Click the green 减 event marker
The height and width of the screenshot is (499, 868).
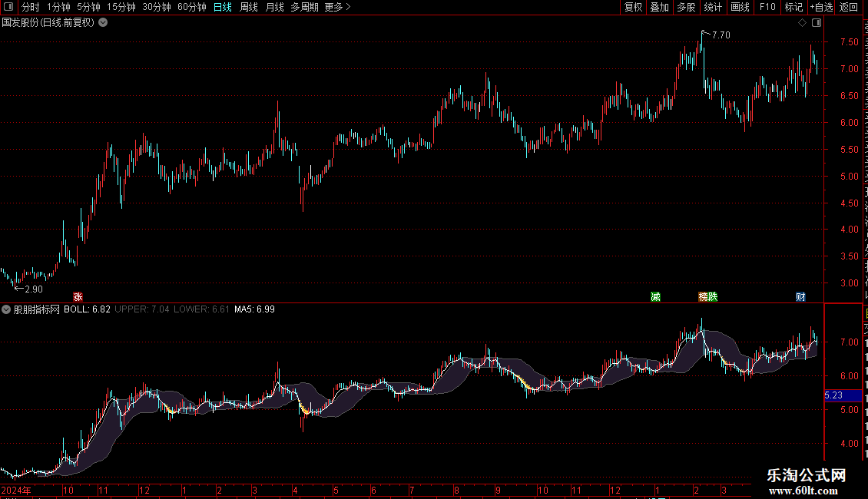pyautogui.click(x=655, y=297)
